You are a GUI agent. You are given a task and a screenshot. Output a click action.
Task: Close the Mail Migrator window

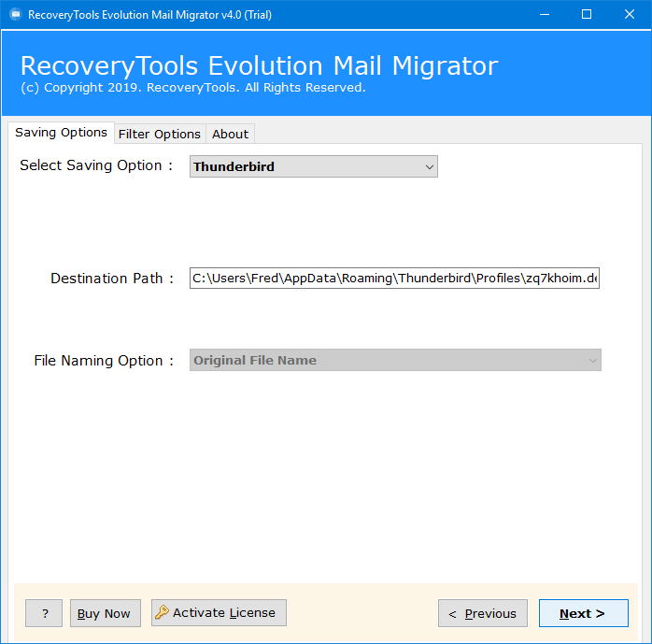pyautogui.click(x=630, y=15)
